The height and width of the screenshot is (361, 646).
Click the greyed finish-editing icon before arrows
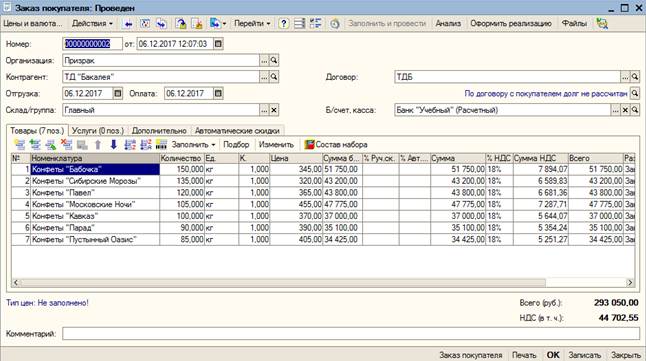[82, 145]
